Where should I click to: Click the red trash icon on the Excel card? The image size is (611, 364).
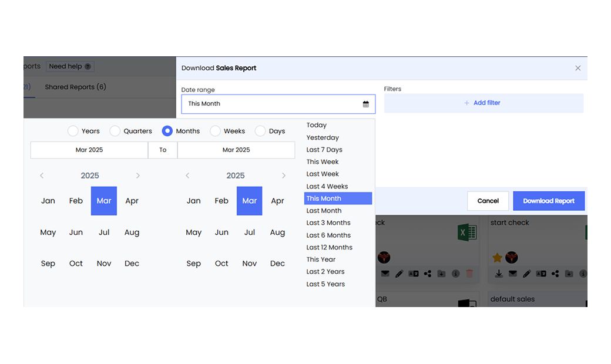point(469,274)
